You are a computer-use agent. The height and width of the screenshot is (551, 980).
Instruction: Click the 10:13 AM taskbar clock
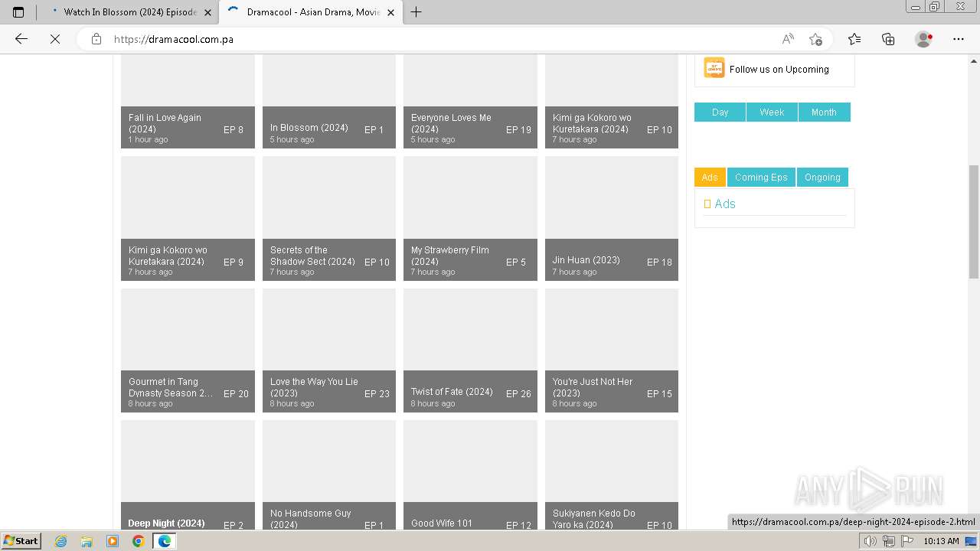point(941,541)
